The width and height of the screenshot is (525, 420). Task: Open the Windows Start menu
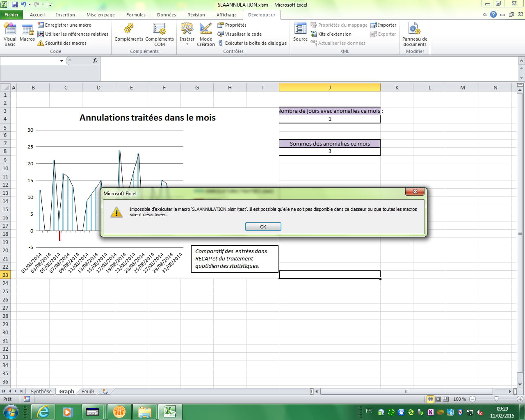(10, 411)
